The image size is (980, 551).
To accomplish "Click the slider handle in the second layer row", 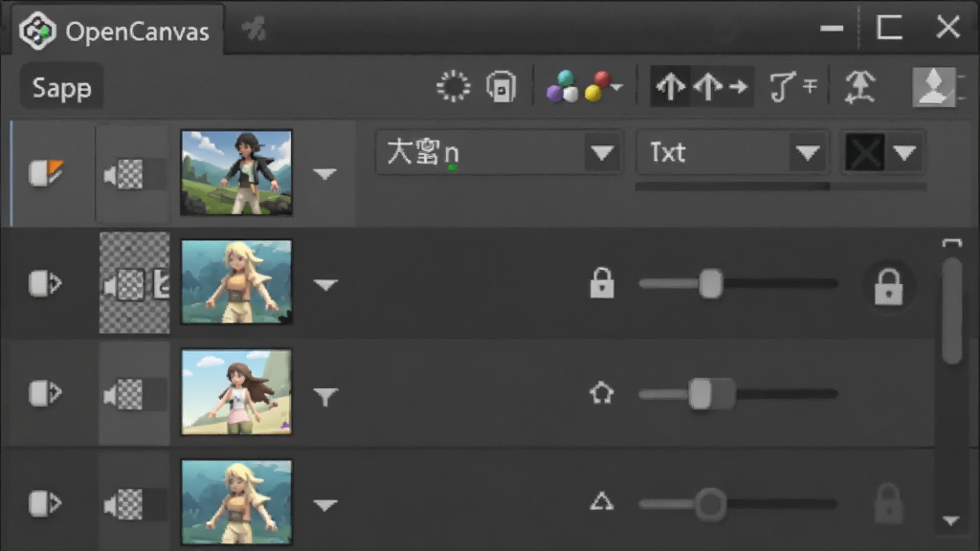I will pyautogui.click(x=711, y=283).
